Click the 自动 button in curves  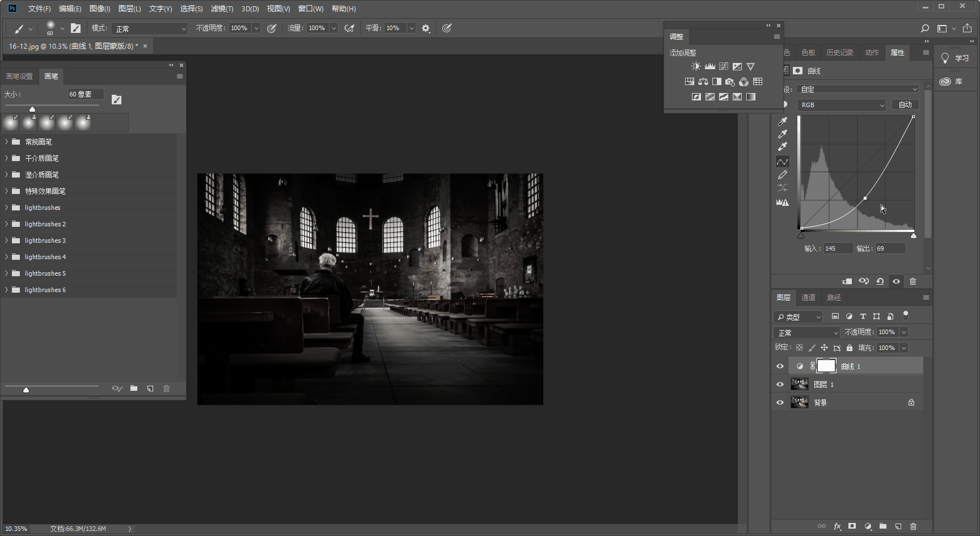[905, 105]
